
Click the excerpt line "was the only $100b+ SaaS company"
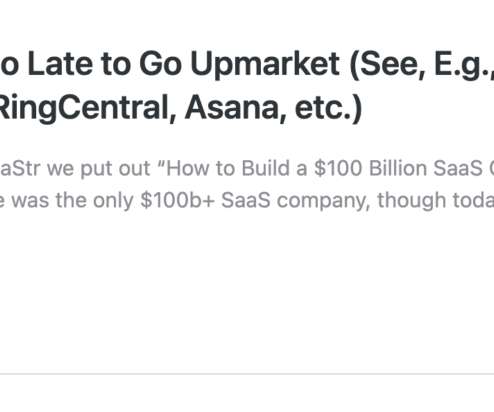point(247,200)
